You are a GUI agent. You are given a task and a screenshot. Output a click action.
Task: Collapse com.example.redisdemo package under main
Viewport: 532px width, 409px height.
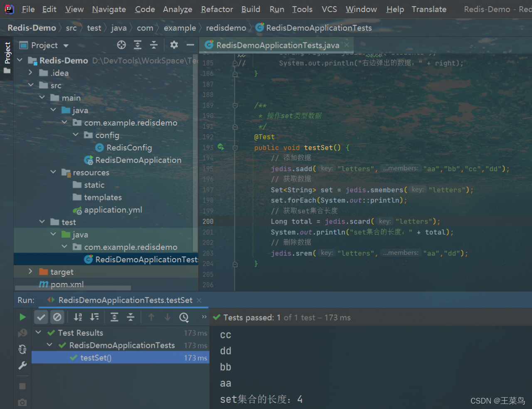[64, 123]
